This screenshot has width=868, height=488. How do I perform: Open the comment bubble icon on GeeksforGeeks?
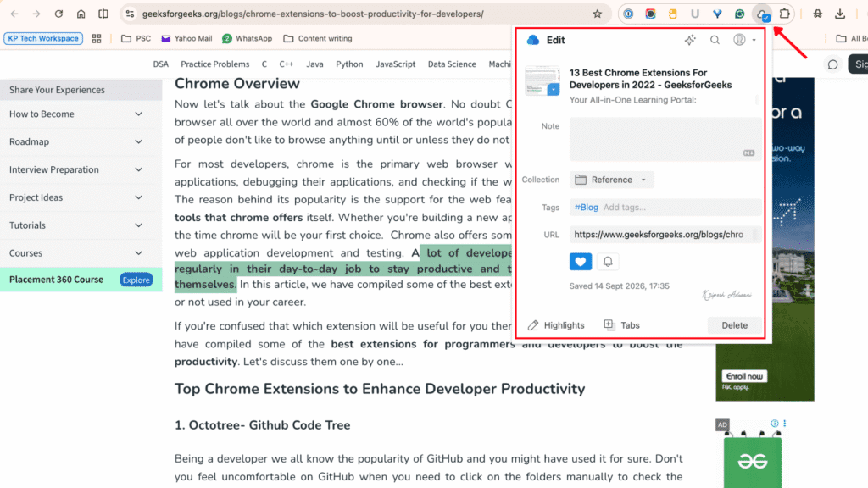pyautogui.click(x=832, y=64)
